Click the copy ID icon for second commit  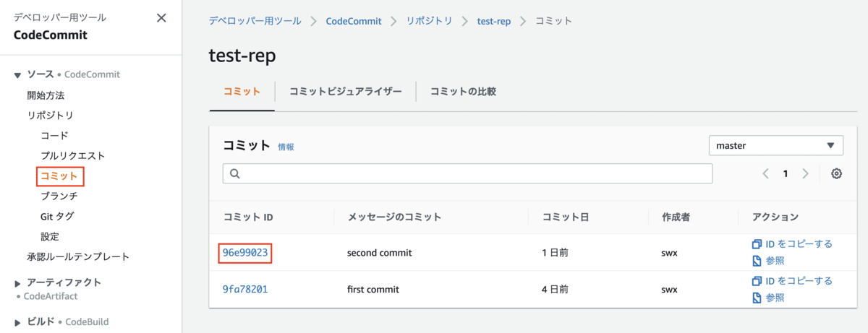(757, 244)
